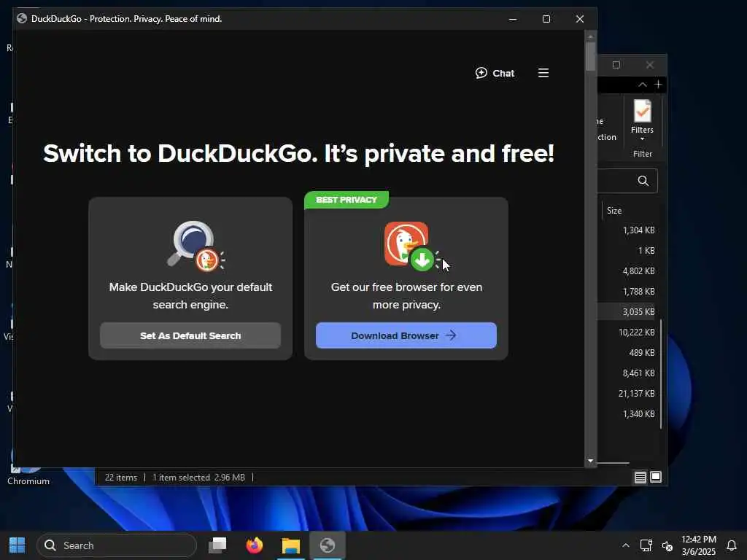This screenshot has height=560, width=747.
Task: Open the notifications bell
Action: pos(732,545)
